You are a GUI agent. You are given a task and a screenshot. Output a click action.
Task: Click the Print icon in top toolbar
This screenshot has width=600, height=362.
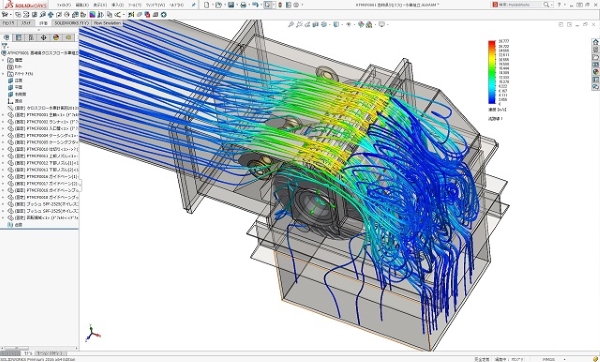point(243,5)
